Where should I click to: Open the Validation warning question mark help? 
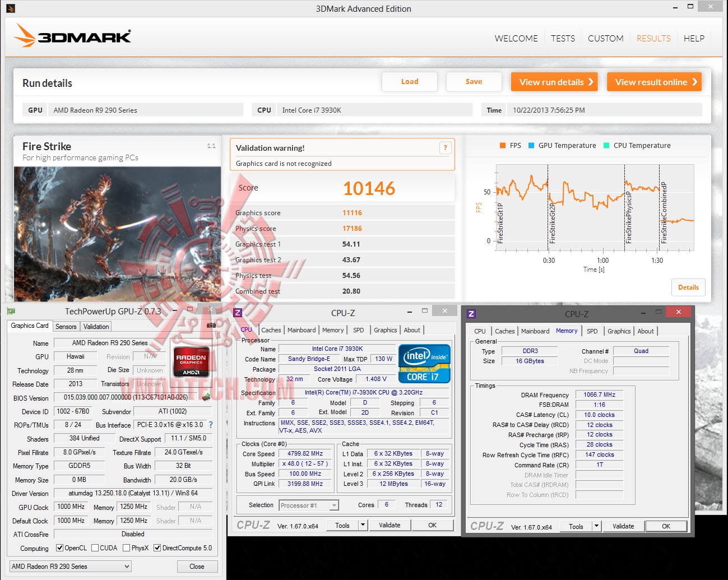tap(445, 148)
